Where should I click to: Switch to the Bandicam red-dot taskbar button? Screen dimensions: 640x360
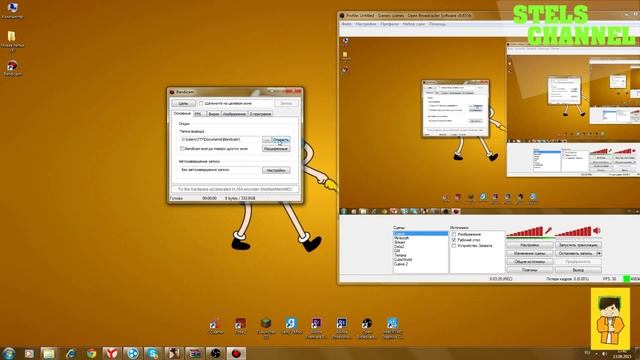(236, 353)
